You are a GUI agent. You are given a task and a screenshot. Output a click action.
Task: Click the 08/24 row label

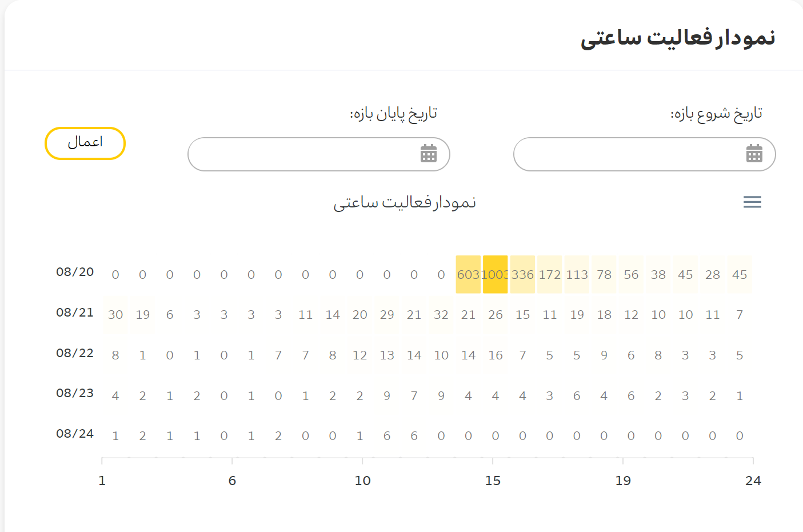point(75,434)
